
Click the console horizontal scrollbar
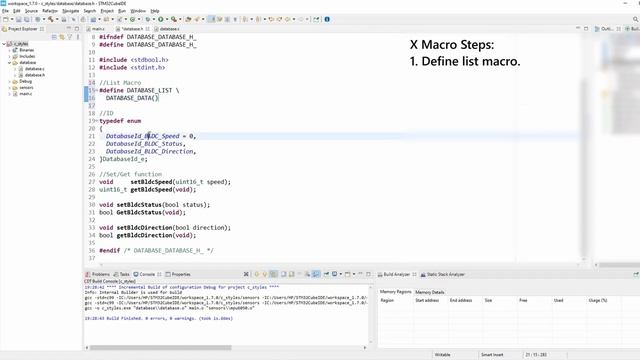(x=160, y=348)
